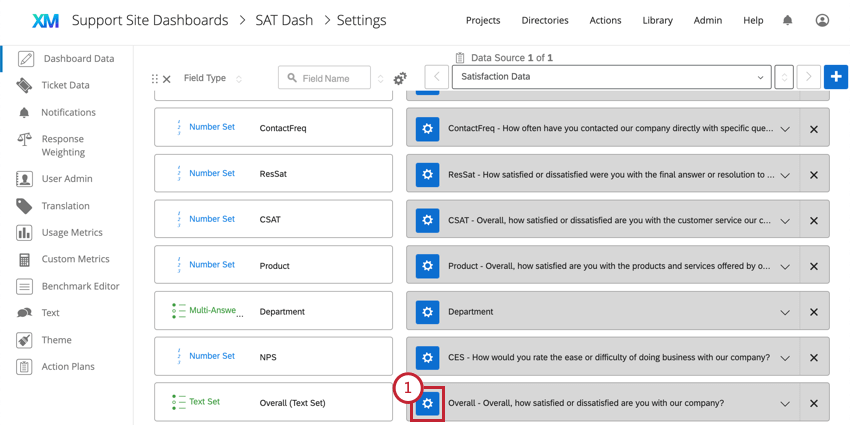Open Satisfaction Data source dropdown
Image resolution: width=850 pixels, height=425 pixels.
coord(611,77)
